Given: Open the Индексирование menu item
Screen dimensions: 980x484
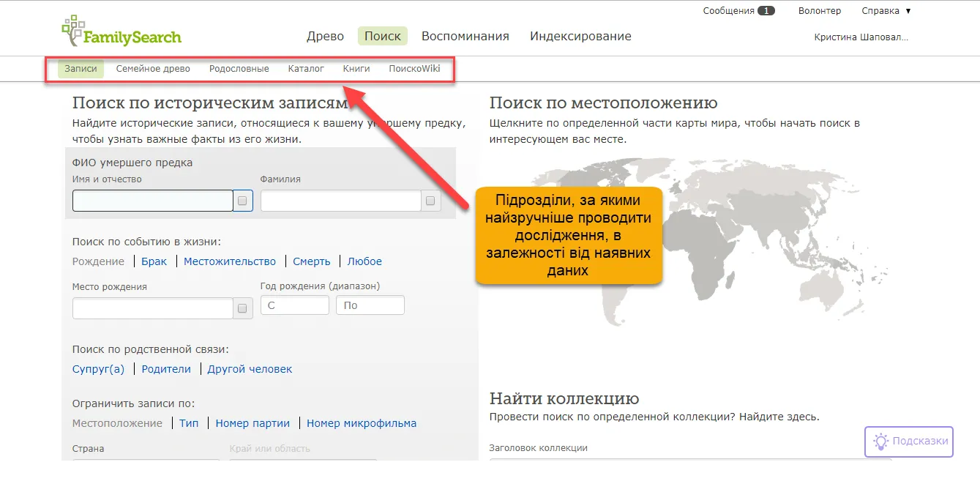Looking at the screenshot, I should pos(580,36).
